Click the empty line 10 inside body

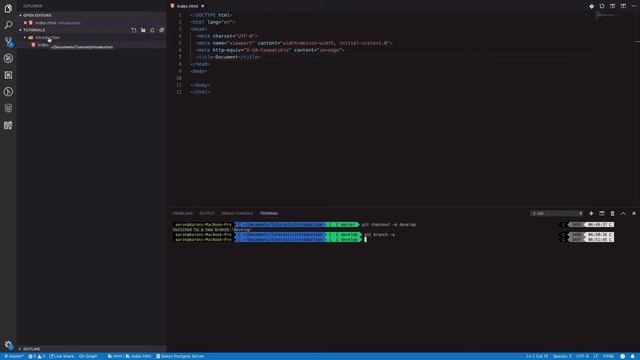coord(392,78)
